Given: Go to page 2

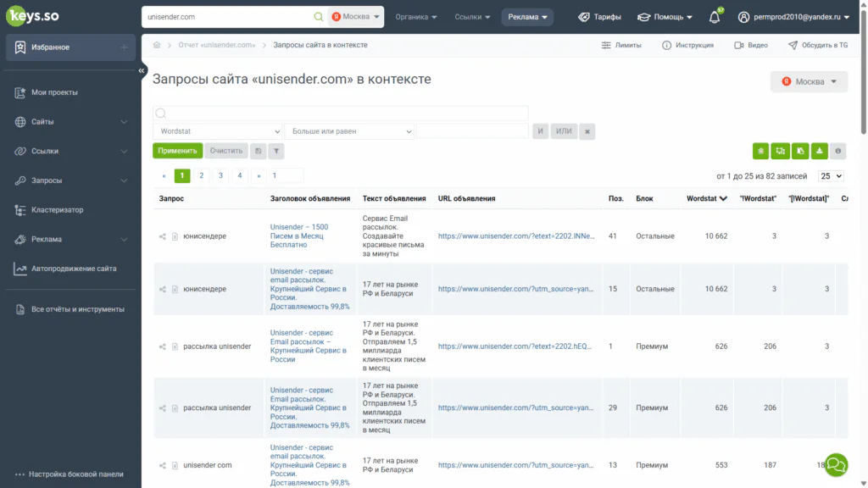Looking at the screenshot, I should 202,176.
